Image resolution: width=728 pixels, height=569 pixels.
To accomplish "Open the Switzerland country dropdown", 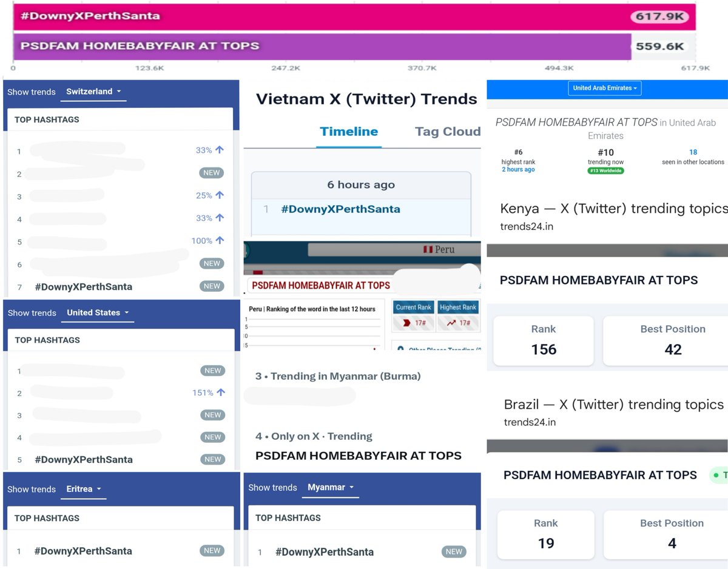I will tap(93, 92).
